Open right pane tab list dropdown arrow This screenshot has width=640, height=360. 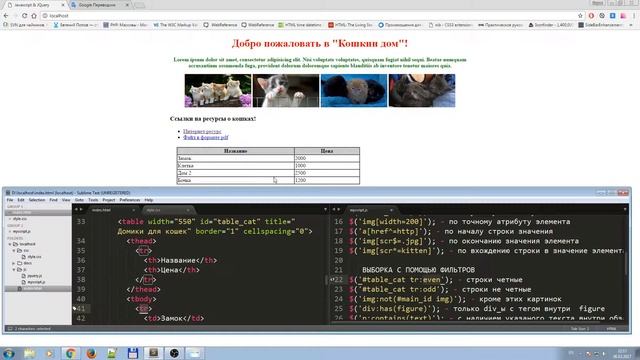click(625, 209)
